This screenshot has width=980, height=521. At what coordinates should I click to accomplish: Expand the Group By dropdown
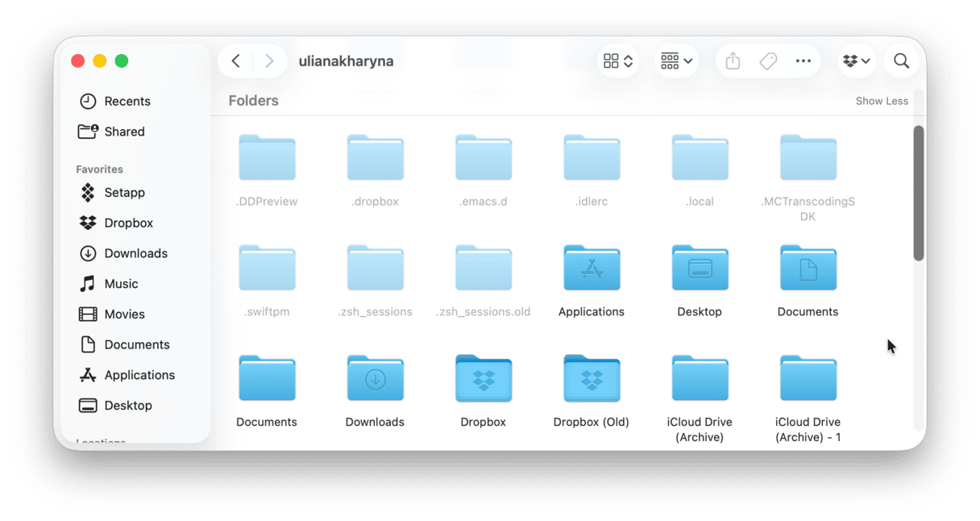point(676,61)
